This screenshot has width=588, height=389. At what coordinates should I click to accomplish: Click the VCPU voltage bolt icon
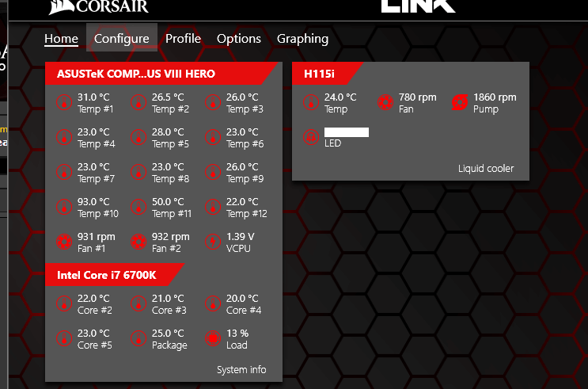[x=213, y=242]
